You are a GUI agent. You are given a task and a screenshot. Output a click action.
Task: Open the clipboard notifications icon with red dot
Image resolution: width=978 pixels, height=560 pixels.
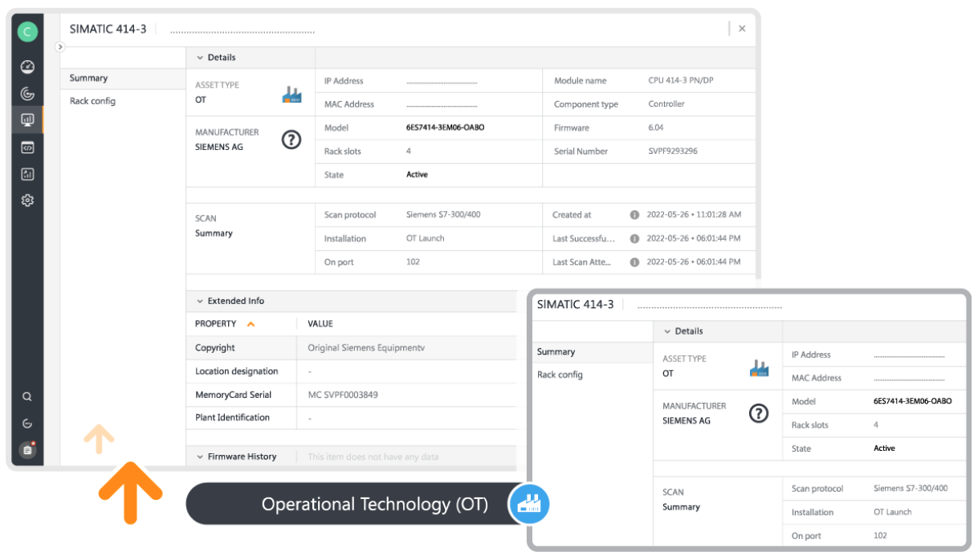click(27, 449)
